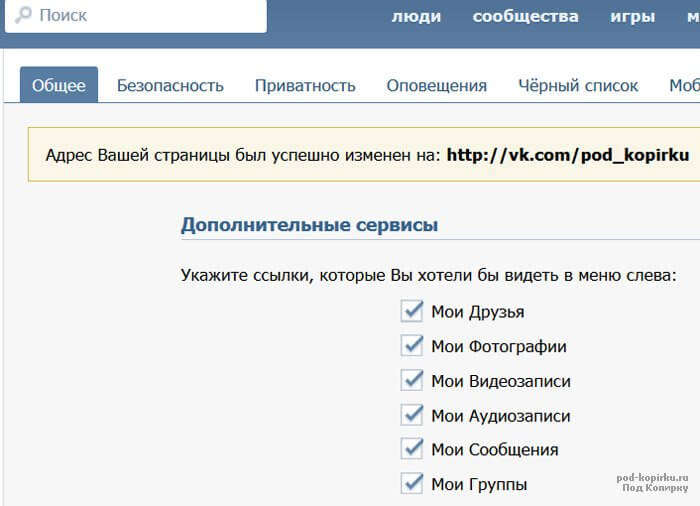Open the сообщества header link
The height and width of the screenshot is (506, 700).
click(x=525, y=17)
